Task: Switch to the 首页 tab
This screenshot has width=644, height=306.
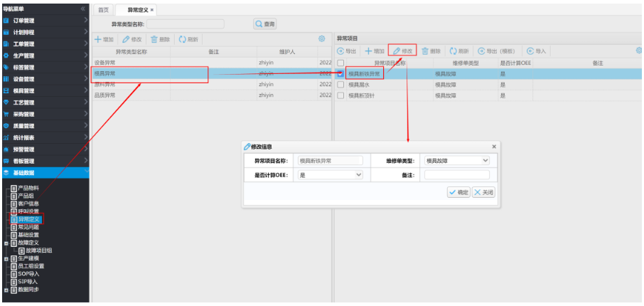Action: (x=104, y=10)
